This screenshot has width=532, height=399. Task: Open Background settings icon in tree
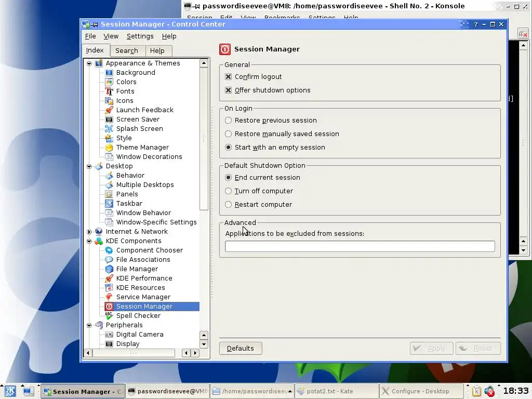point(109,73)
